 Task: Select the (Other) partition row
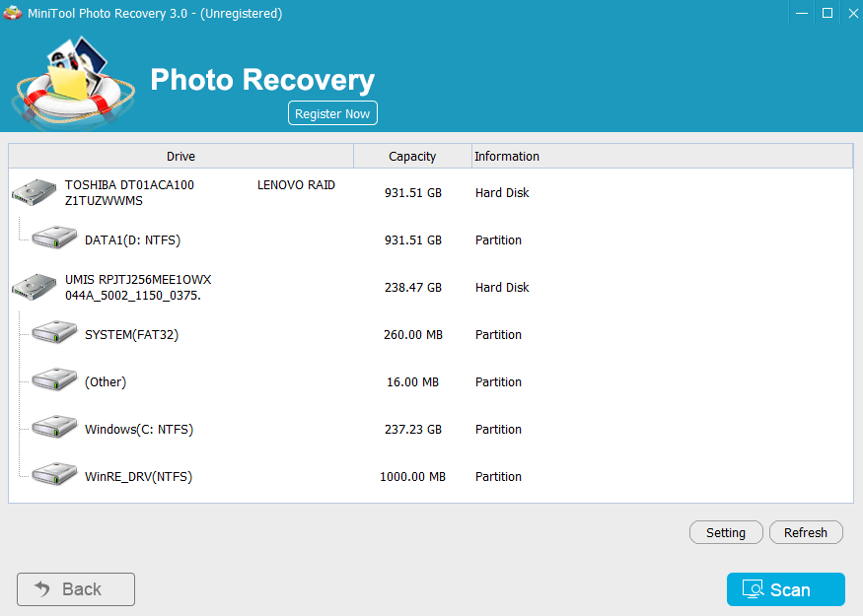coord(431,381)
